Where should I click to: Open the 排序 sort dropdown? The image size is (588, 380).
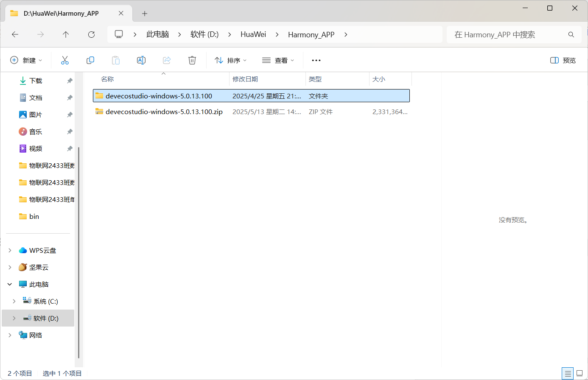(x=230, y=60)
